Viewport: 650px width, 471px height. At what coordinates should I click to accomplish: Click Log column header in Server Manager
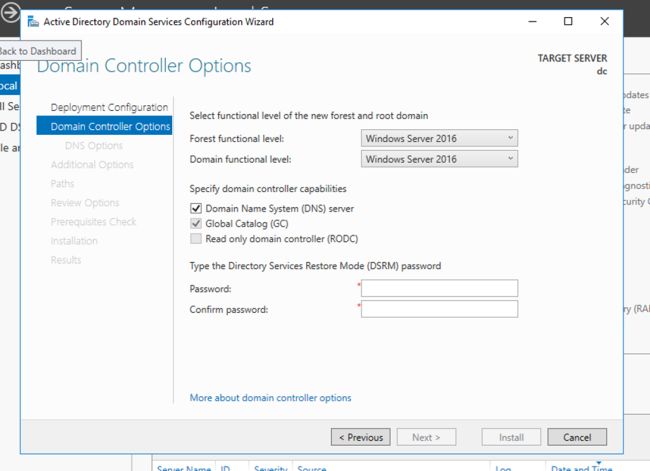503,468
